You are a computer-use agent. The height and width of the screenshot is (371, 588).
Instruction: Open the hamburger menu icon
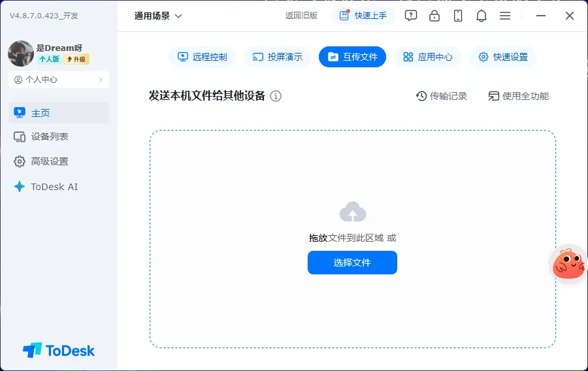[505, 16]
